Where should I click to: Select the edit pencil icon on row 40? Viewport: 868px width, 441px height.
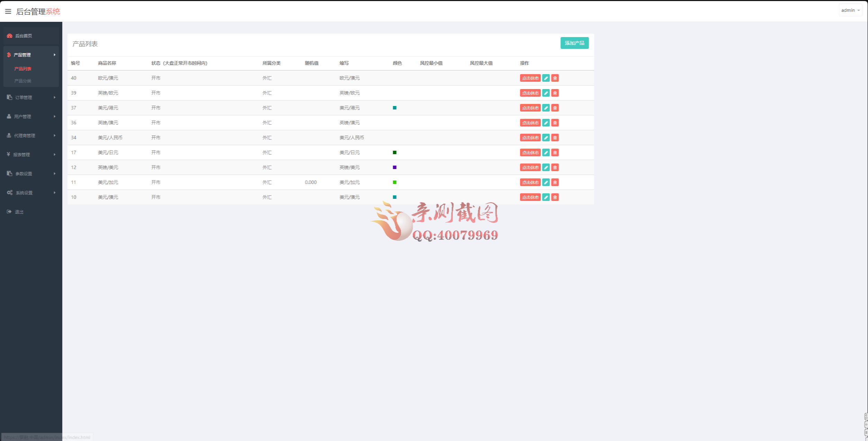(546, 78)
